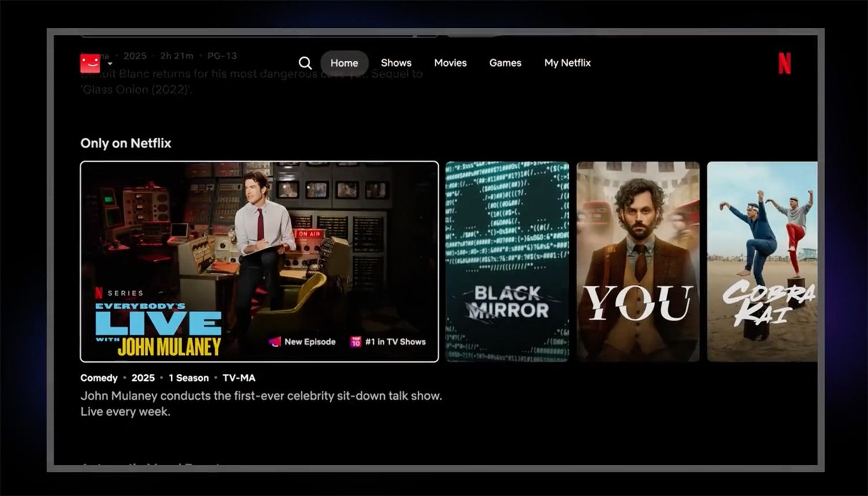This screenshot has height=496, width=868.
Task: Click the red Netflix N logo
Action: point(784,63)
